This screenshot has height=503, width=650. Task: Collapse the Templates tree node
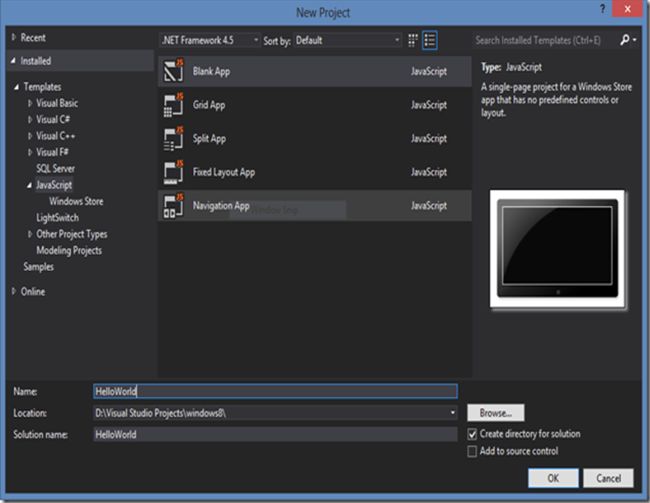[17, 87]
